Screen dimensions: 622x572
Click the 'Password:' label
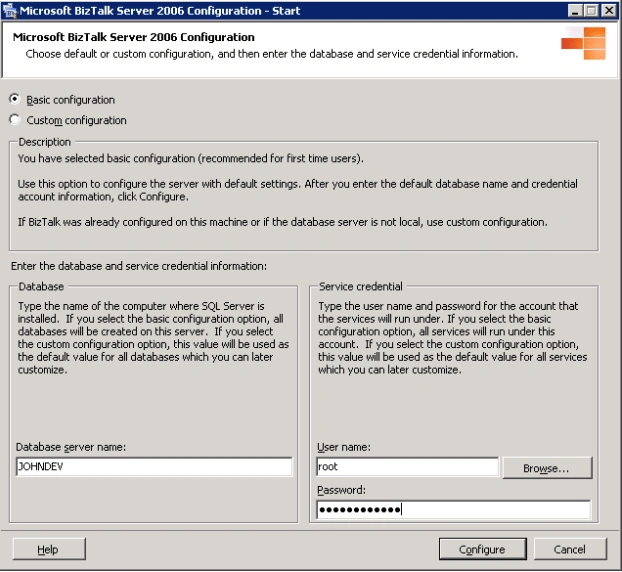(x=342, y=490)
